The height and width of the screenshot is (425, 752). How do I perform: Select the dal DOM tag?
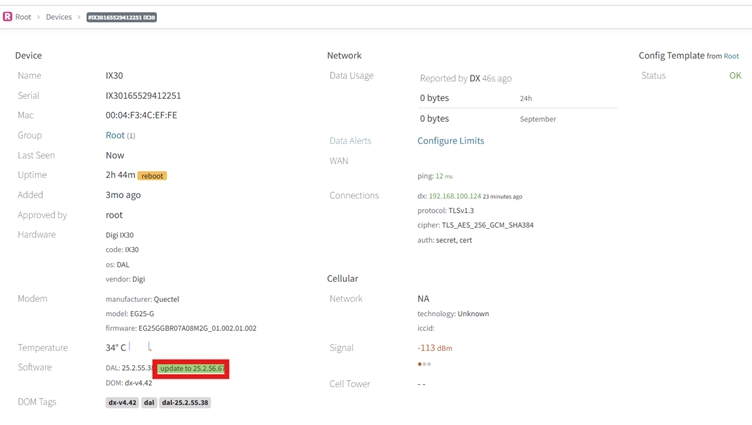149,403
